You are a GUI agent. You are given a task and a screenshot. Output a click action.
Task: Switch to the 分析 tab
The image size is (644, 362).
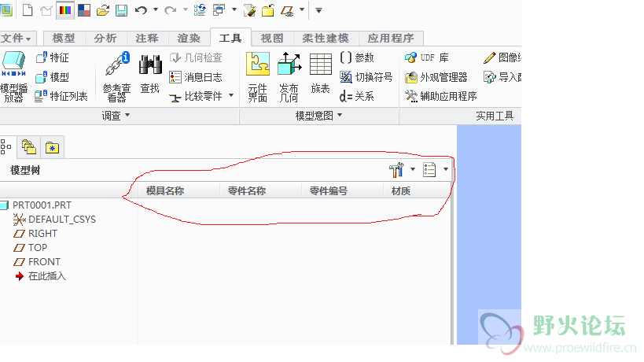pyautogui.click(x=105, y=39)
